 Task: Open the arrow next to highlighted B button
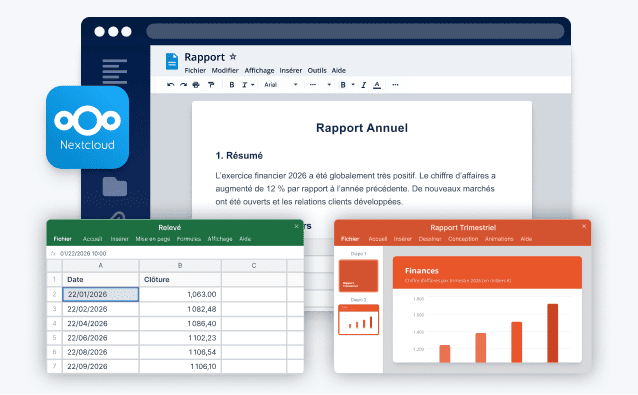(353, 85)
